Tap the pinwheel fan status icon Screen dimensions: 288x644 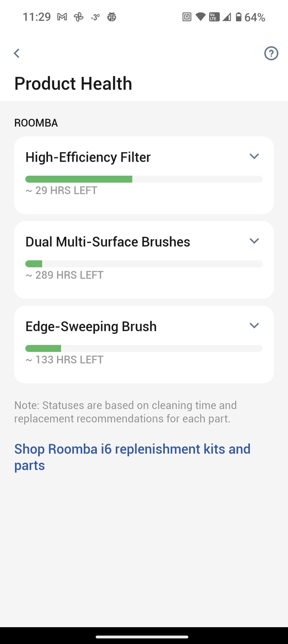[79, 17]
